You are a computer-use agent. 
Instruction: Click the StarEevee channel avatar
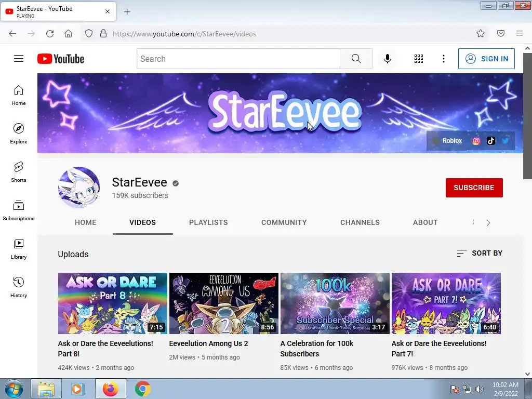(x=79, y=187)
